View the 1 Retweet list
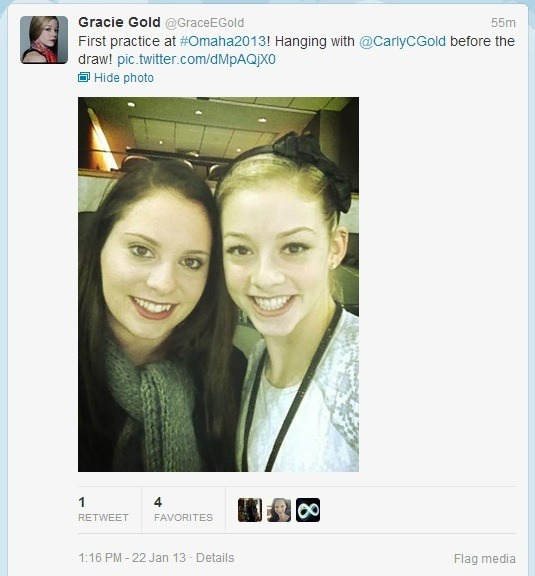The width and height of the screenshot is (535, 576). (x=103, y=510)
